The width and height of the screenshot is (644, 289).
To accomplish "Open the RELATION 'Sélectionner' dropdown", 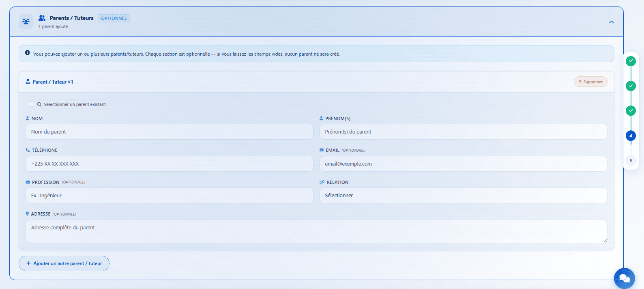I will tap(464, 196).
